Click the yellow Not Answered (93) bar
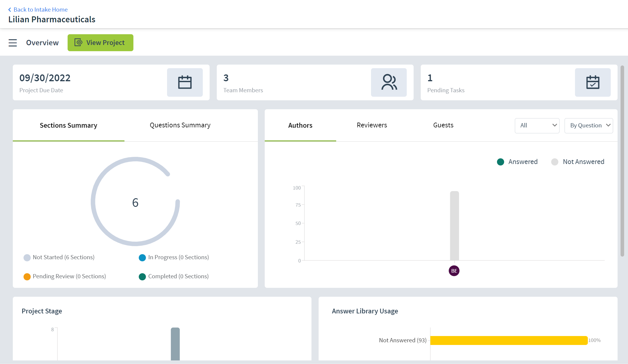Screen dimensions: 628x364 pos(509,340)
